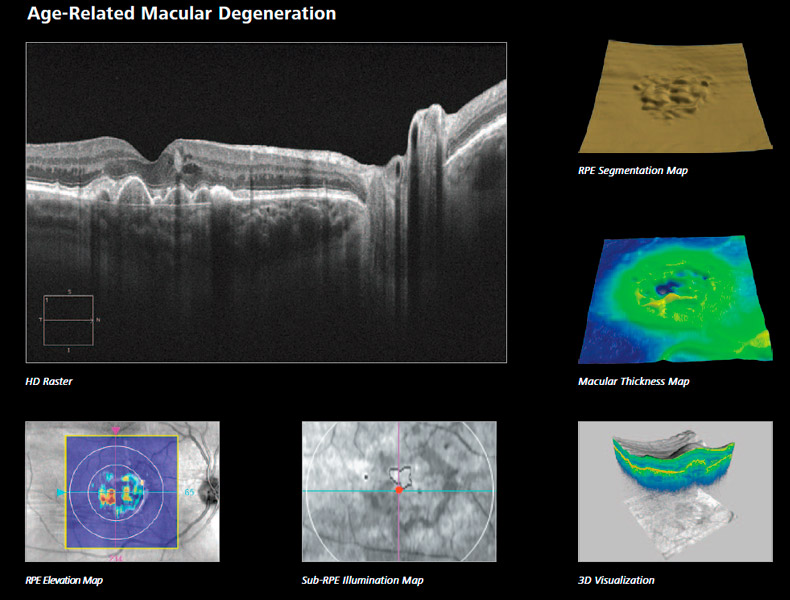Select the scan orientation box in HD Raster

[x=69, y=320]
